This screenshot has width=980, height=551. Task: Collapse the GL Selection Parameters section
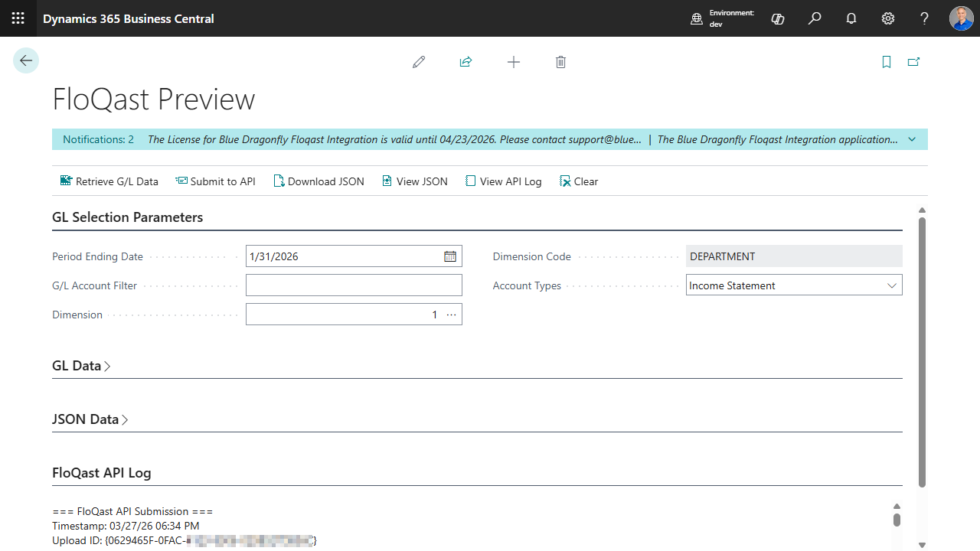[128, 217]
